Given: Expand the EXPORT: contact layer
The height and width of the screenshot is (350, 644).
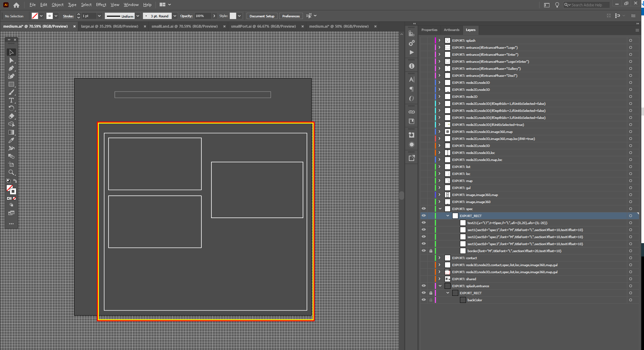Looking at the screenshot, I should pyautogui.click(x=440, y=258).
